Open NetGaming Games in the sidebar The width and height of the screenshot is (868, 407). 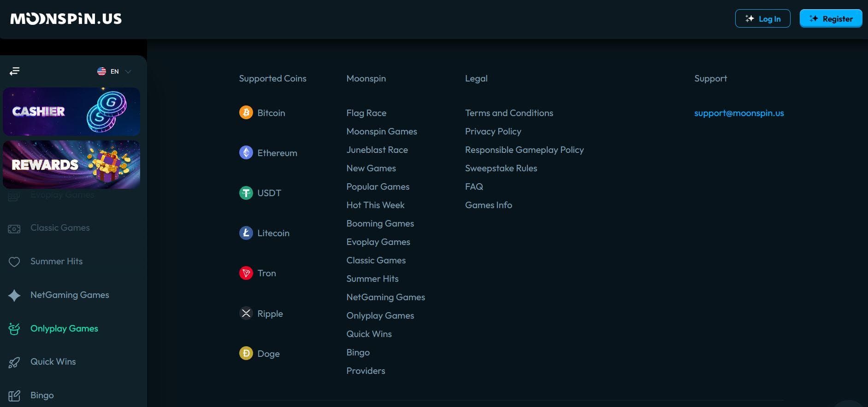[x=70, y=295]
